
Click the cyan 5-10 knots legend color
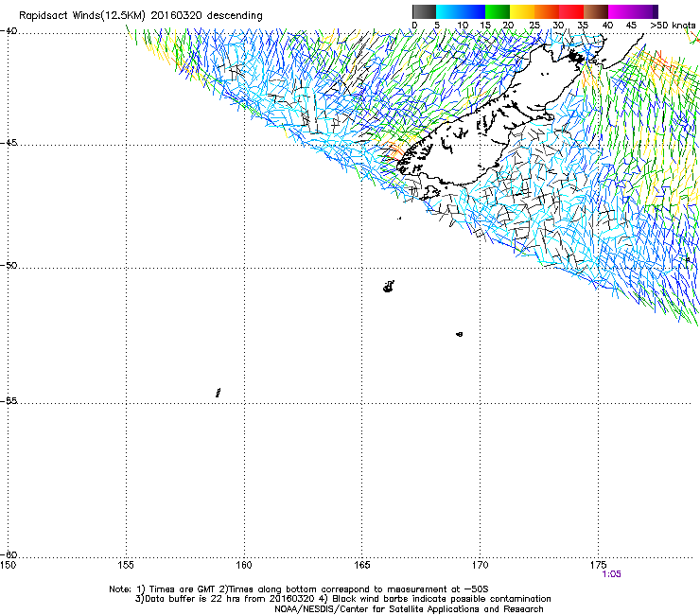click(448, 11)
